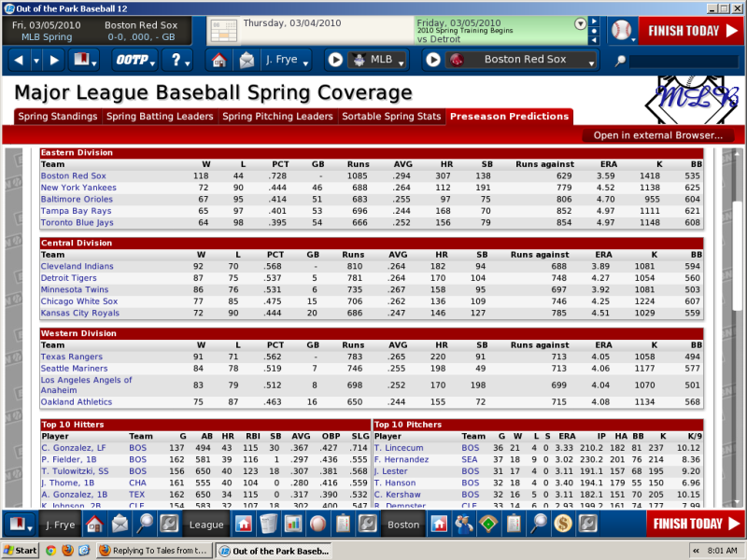Click the wrench icon right of the dollar icon
The height and width of the screenshot is (560, 747).
(x=588, y=525)
